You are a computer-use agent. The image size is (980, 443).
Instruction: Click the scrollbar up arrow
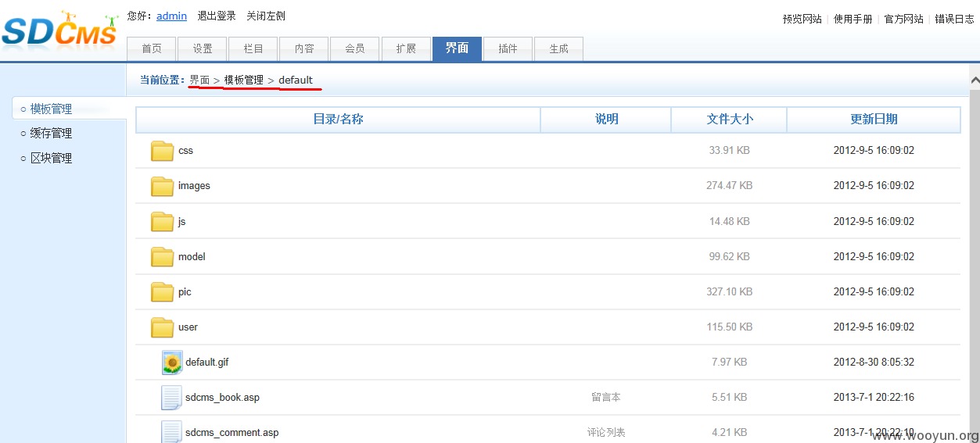coord(975,80)
